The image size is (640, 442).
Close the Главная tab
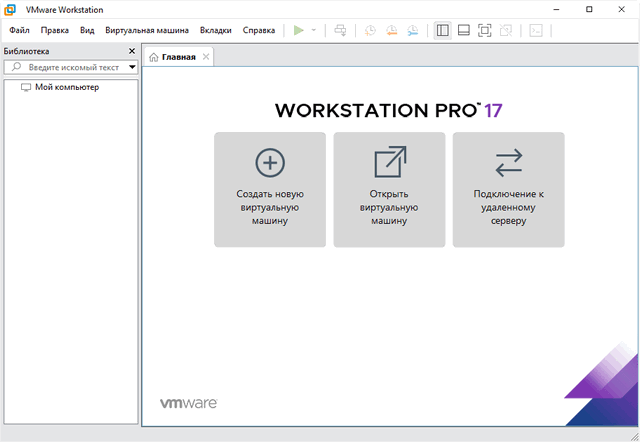pyautogui.click(x=206, y=57)
